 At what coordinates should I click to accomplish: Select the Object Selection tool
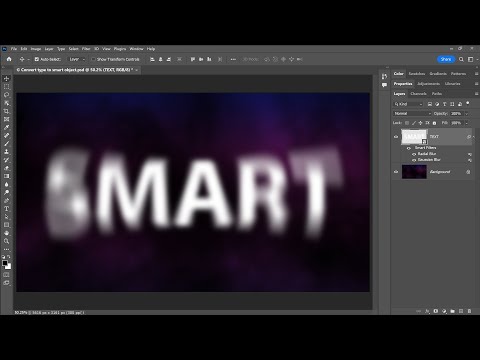pyautogui.click(x=6, y=103)
